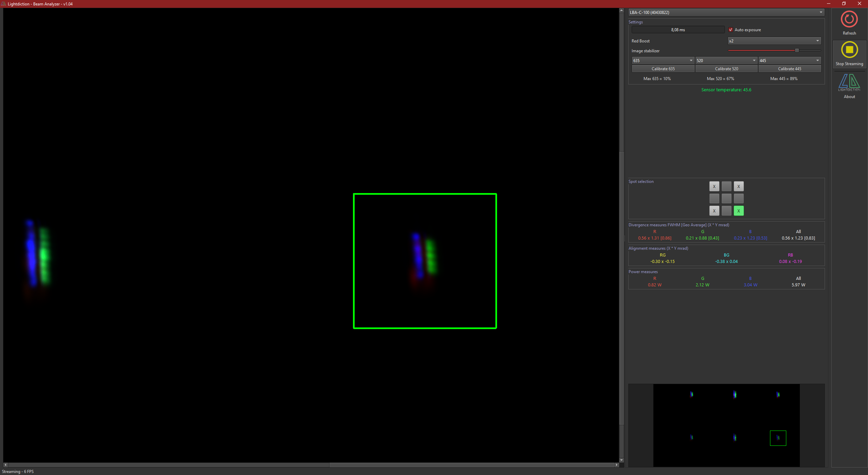This screenshot has height=475, width=868.
Task: Toggle the bottom-left spot selection button
Action: point(714,211)
